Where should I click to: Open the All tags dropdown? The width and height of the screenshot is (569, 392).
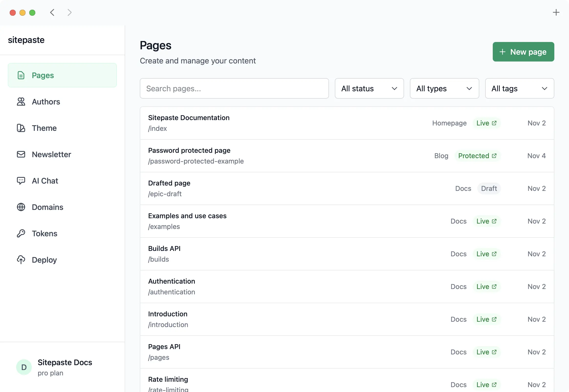pos(519,88)
